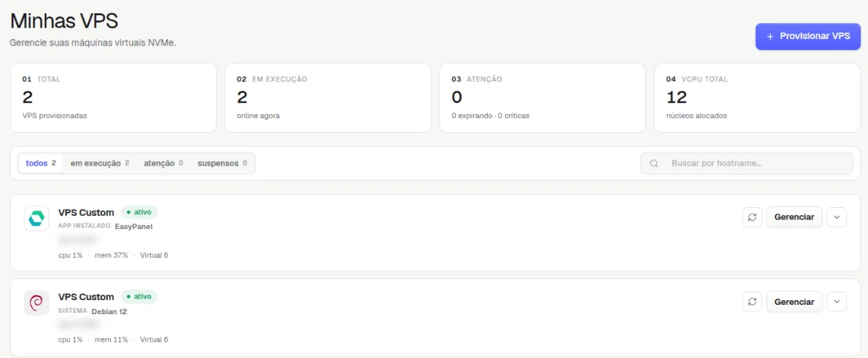Open the 'atenção' filter tab

(163, 163)
